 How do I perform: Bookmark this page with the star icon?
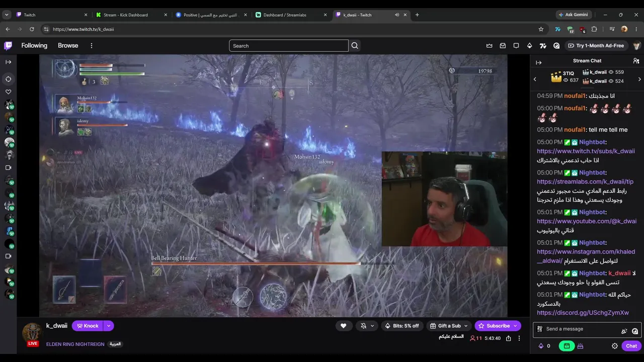[x=541, y=29]
